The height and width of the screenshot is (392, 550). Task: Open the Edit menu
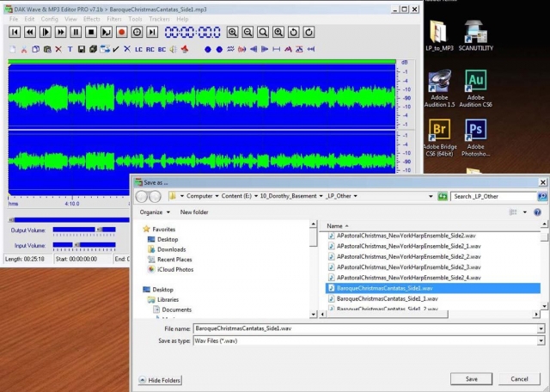tap(29, 19)
